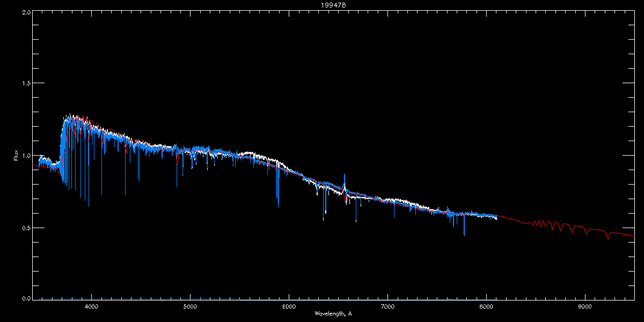Click the 1.5 flux axis label
Viewport: 644px width, 322px height.
tap(25, 83)
